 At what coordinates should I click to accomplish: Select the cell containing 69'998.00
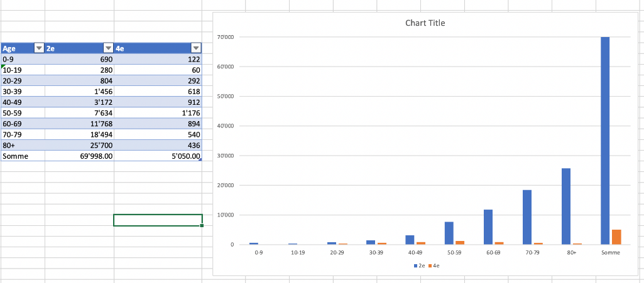(x=79, y=156)
